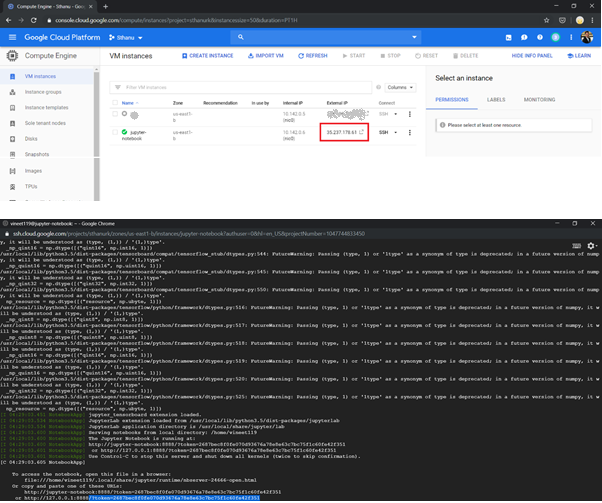Click the Internal IP column header
602x503 pixels.
coord(293,103)
